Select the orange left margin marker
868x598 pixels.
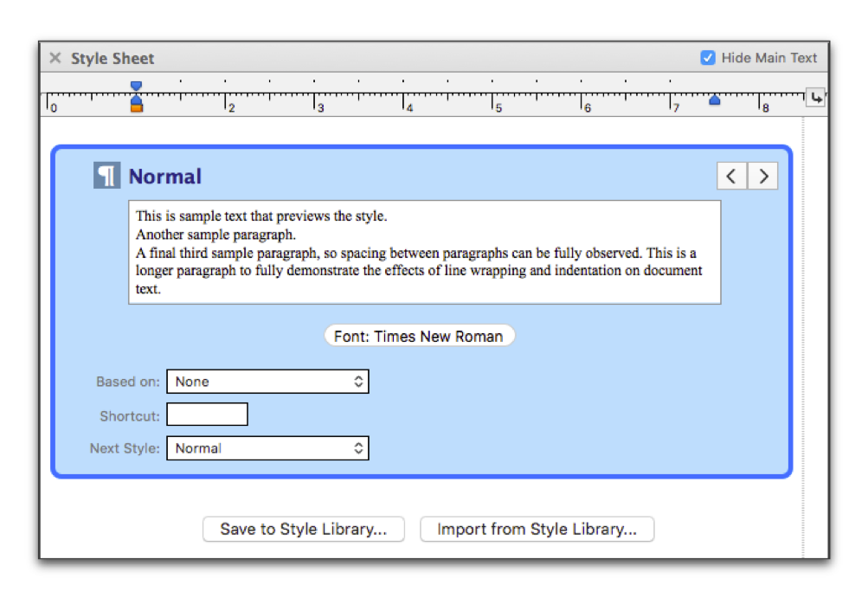136,108
